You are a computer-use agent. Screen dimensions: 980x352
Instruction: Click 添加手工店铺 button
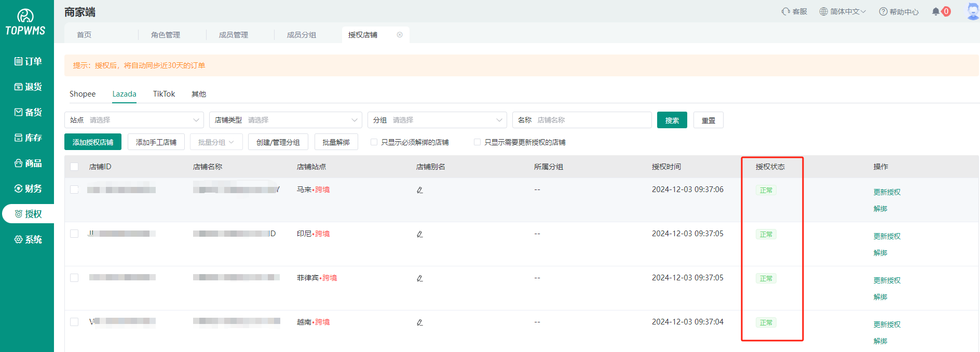[x=156, y=142]
